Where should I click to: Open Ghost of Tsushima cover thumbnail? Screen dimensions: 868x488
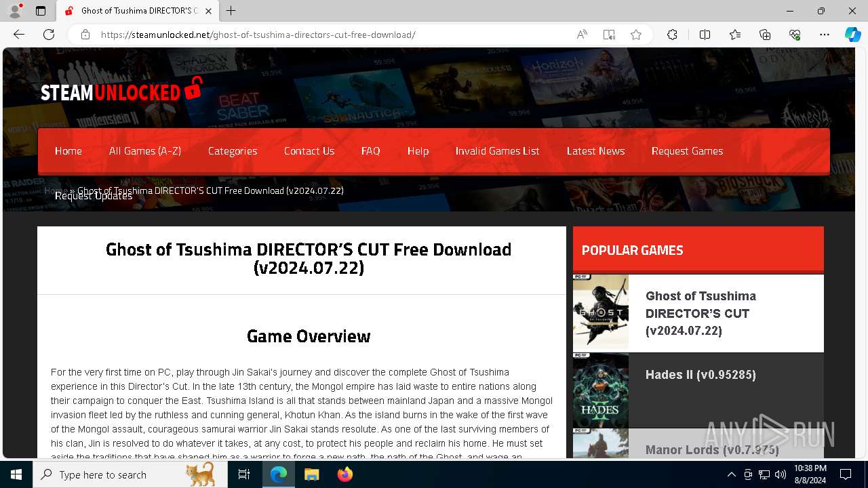click(601, 312)
